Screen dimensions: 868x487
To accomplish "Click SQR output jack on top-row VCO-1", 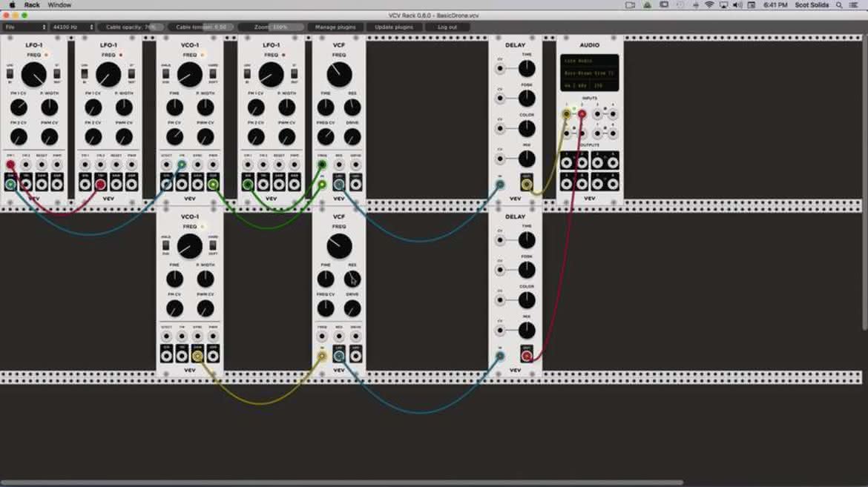I will (213, 185).
